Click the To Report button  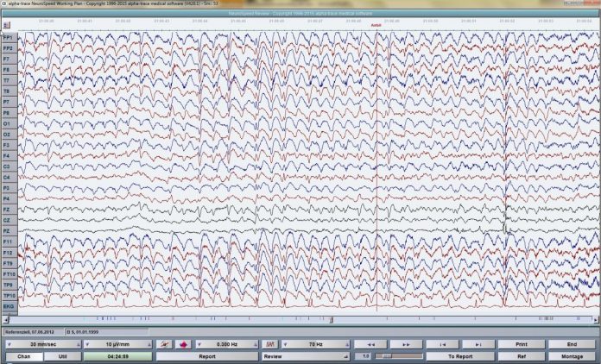[460, 356]
